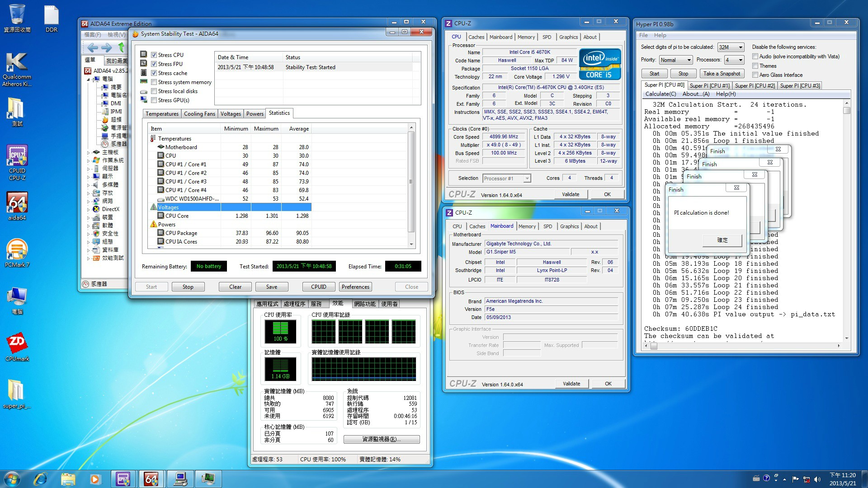The height and width of the screenshot is (488, 868).
Task: Open the pi digits 32M dropdown
Action: tap(731, 47)
